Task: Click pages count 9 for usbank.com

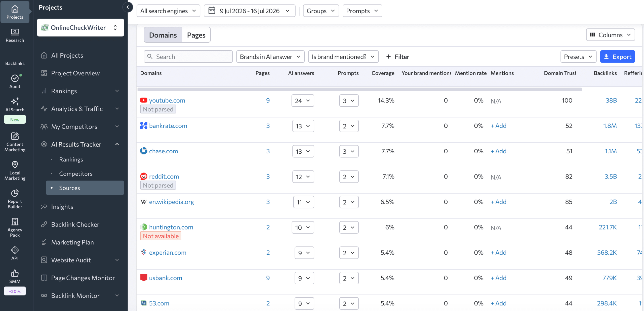Action: pyautogui.click(x=268, y=278)
